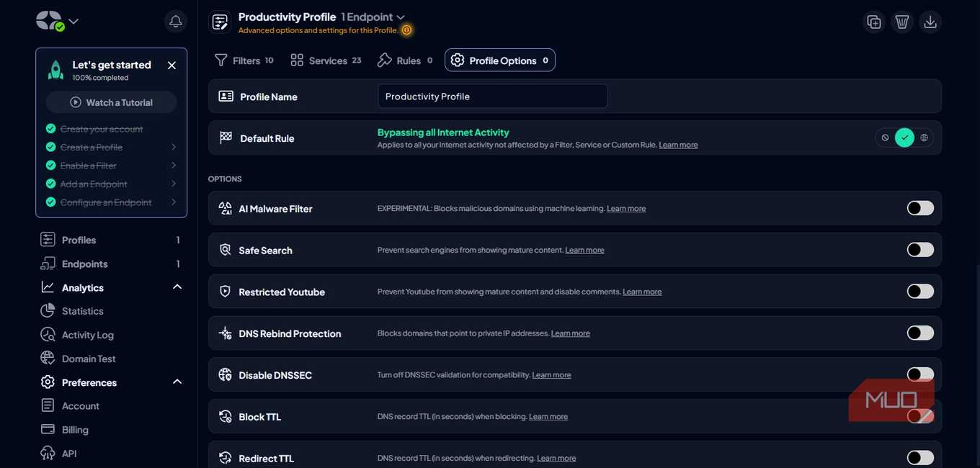Viewport: 980px width, 468px height.
Task: Click the Analytics chart icon
Action: pos(48,287)
